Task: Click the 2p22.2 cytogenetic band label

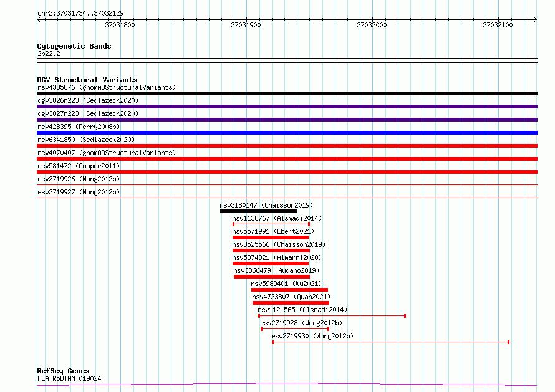Action: pyautogui.click(x=49, y=54)
